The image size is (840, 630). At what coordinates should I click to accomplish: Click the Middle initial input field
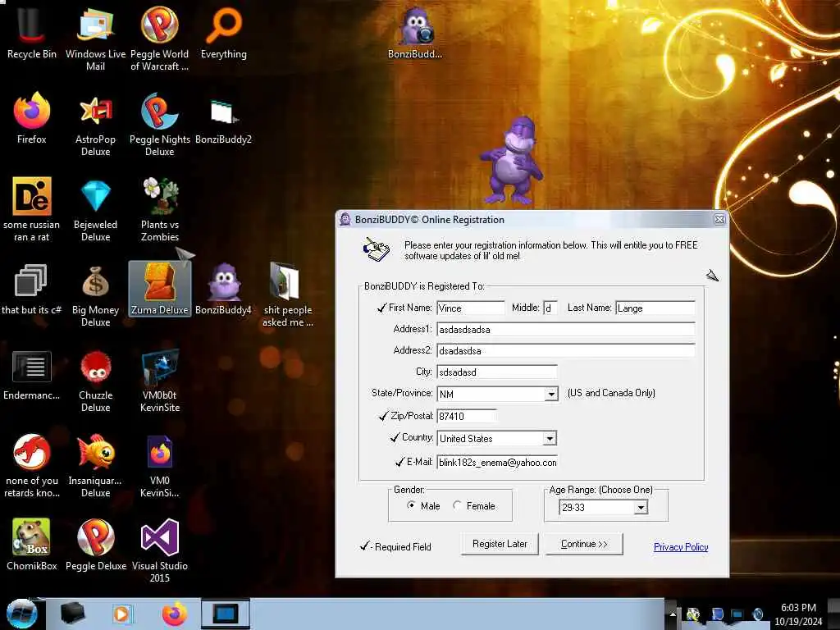coord(550,308)
